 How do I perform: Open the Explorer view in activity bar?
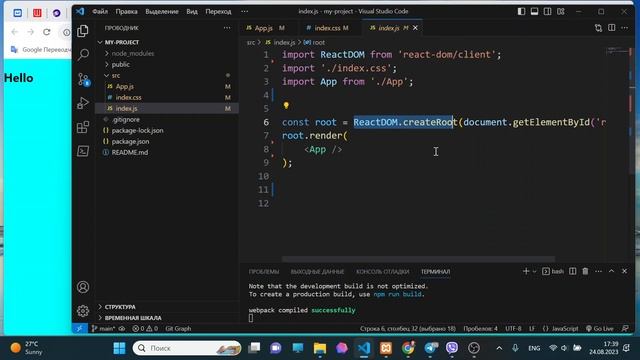[x=83, y=31]
